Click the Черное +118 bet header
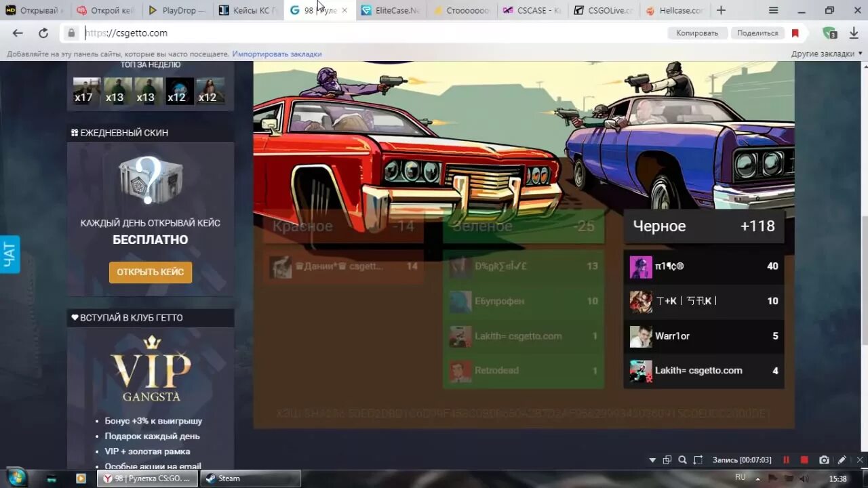The image size is (868, 488). point(704,226)
